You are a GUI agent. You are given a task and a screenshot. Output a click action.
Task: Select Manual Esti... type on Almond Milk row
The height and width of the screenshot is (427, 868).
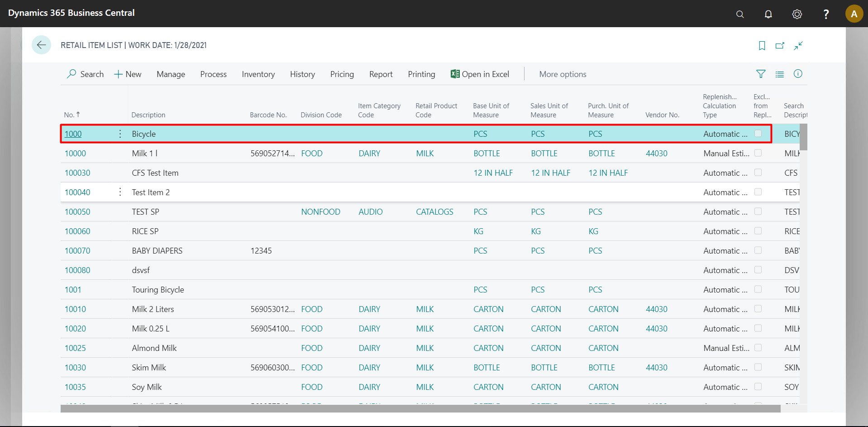tap(726, 348)
